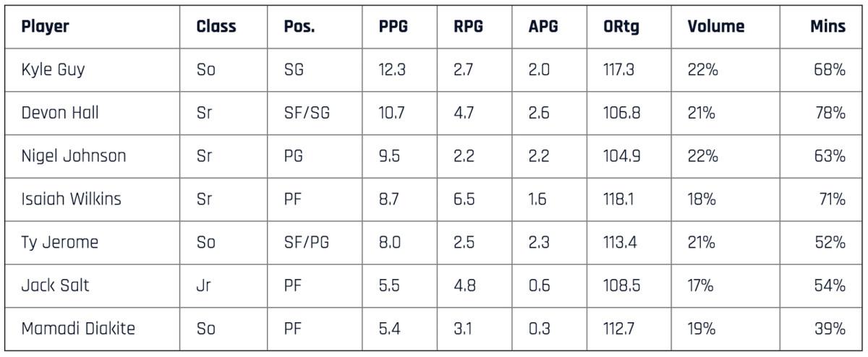This screenshot has width=868, height=357.
Task: Click Devon Hall's 78% Mins cell
Action: tap(830, 113)
